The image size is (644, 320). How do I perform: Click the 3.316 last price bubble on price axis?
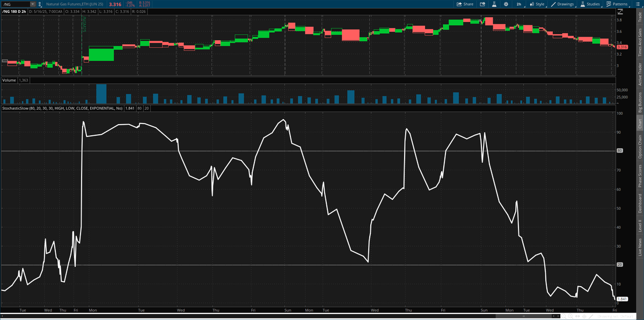621,47
